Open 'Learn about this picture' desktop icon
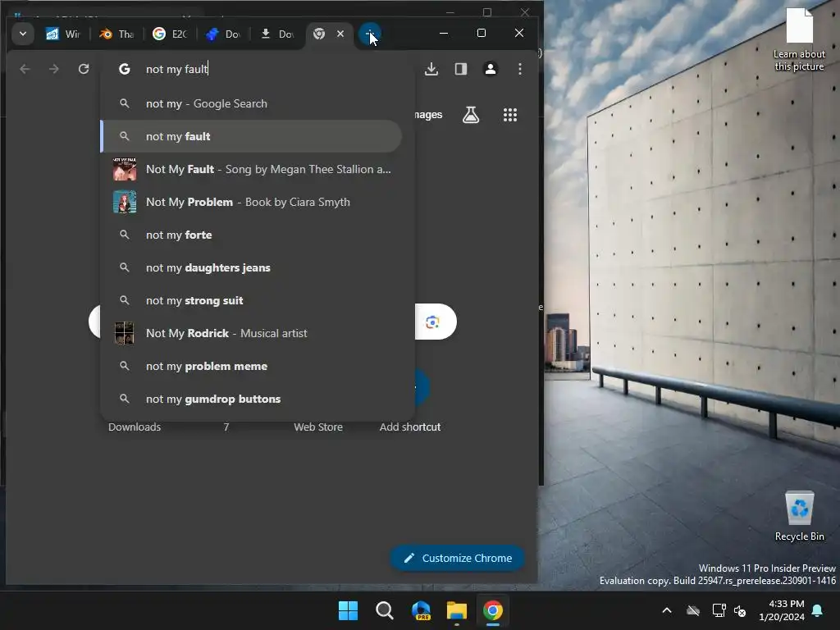Viewport: 840px width, 630px height. coord(799,40)
